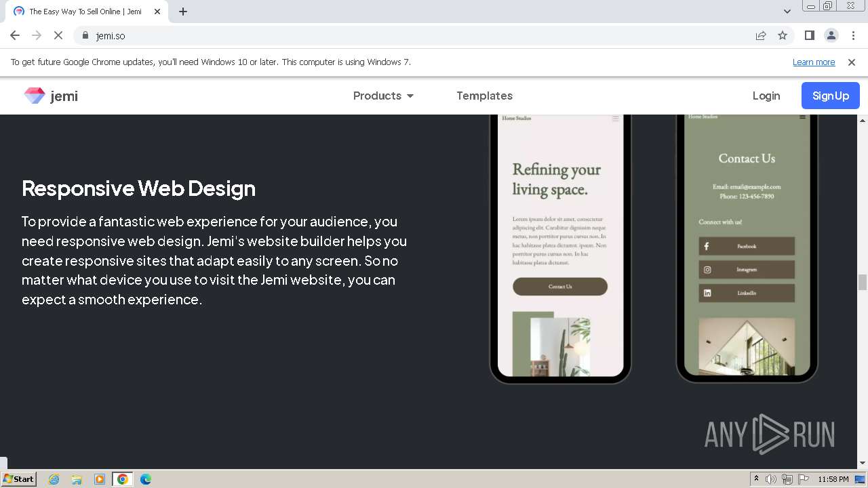868x488 pixels.
Task: Click the 11:58 PM clock
Action: pos(833,479)
